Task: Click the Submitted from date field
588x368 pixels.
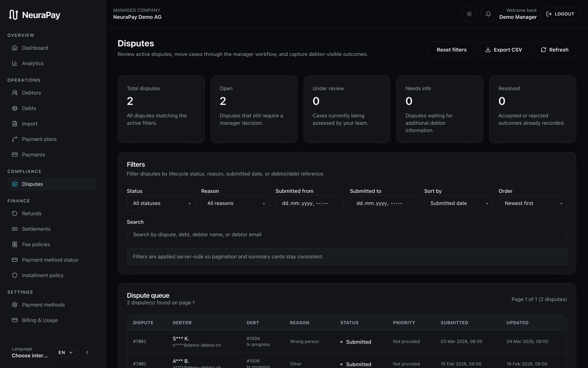Action: click(x=310, y=203)
